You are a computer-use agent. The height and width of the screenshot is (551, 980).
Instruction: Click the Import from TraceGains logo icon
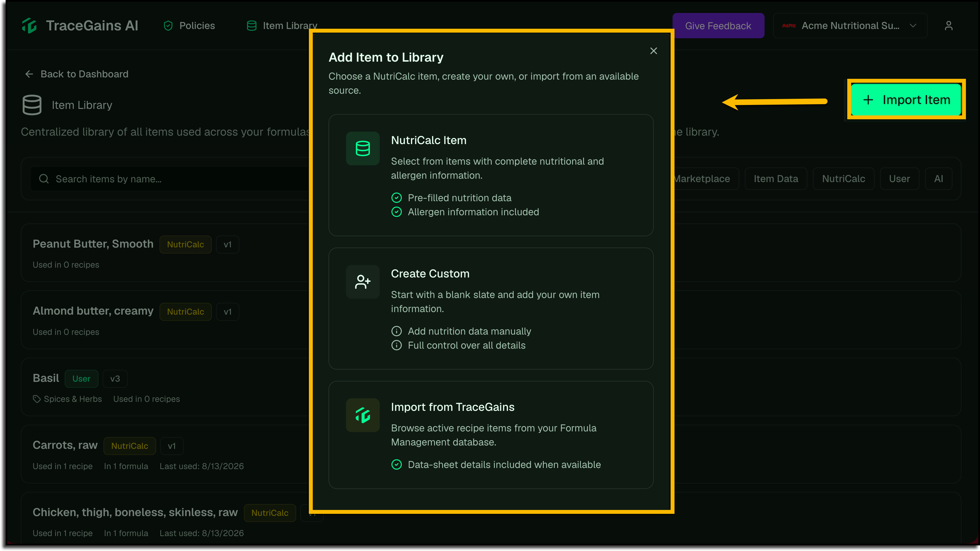(363, 415)
